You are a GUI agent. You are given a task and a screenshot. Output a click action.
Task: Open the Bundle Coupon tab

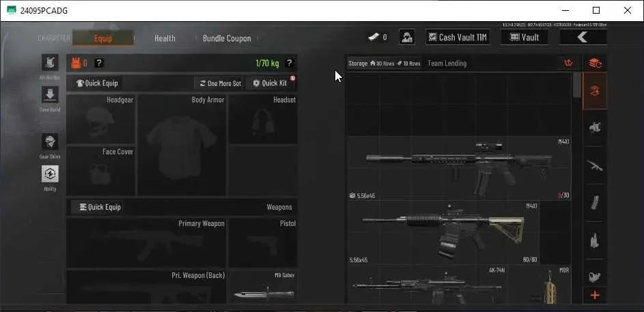click(227, 38)
